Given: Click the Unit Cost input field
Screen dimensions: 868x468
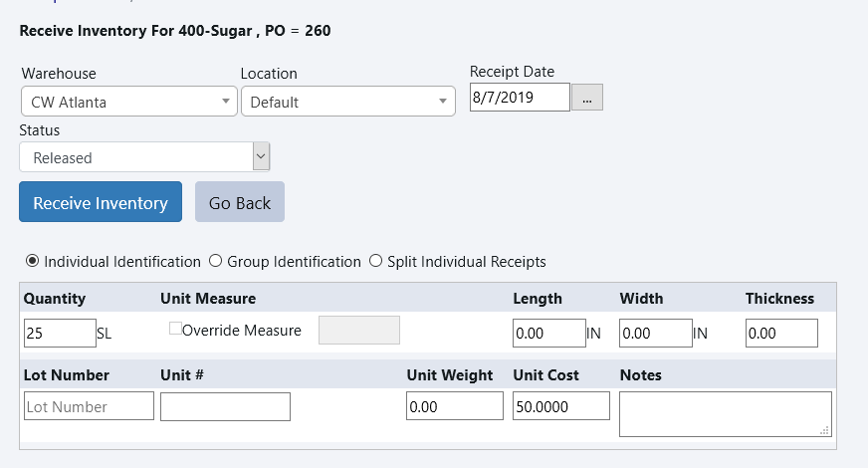Looking at the screenshot, I should pos(560,406).
